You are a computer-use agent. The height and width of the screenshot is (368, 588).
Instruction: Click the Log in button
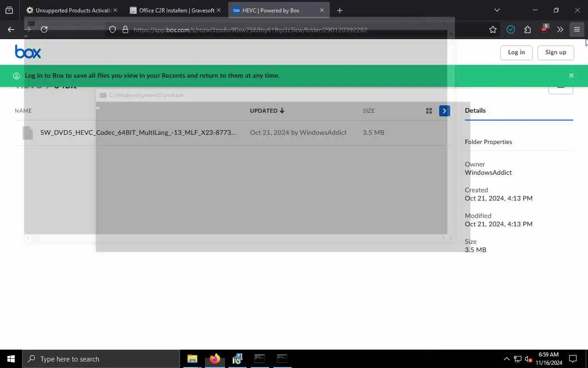click(x=516, y=52)
